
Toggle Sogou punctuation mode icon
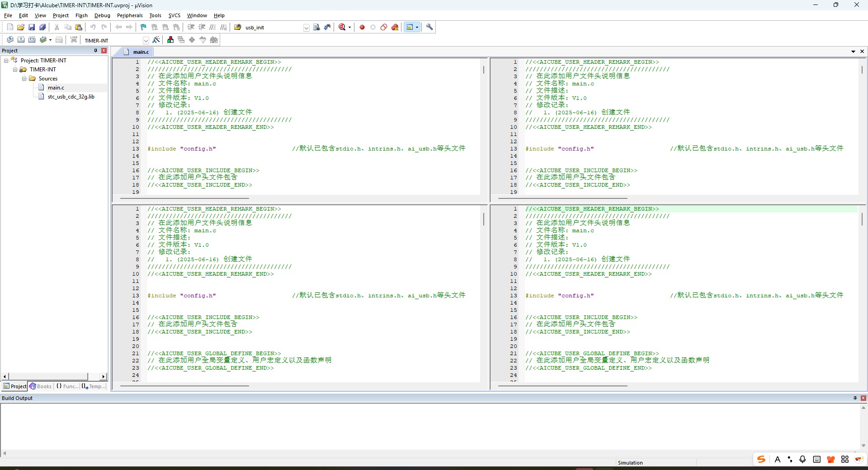(x=790, y=459)
